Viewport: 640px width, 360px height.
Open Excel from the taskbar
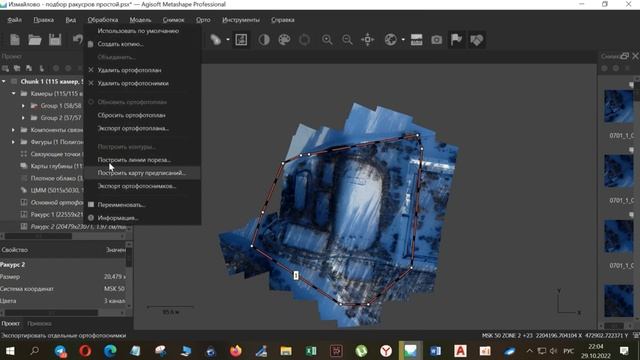(x=311, y=351)
